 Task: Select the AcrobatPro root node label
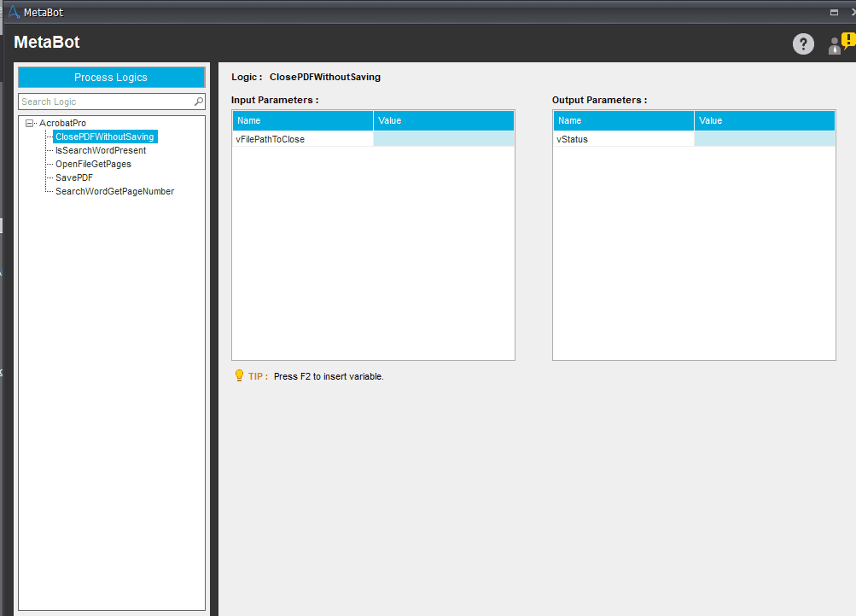pyautogui.click(x=63, y=124)
